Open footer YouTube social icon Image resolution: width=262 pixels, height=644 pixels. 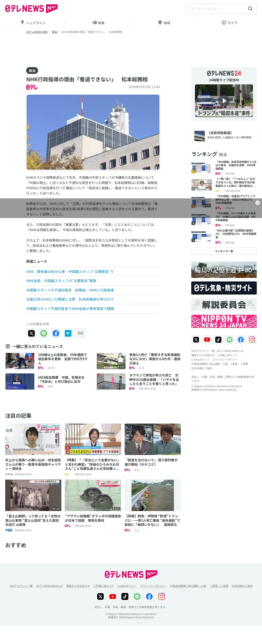tap(113, 596)
